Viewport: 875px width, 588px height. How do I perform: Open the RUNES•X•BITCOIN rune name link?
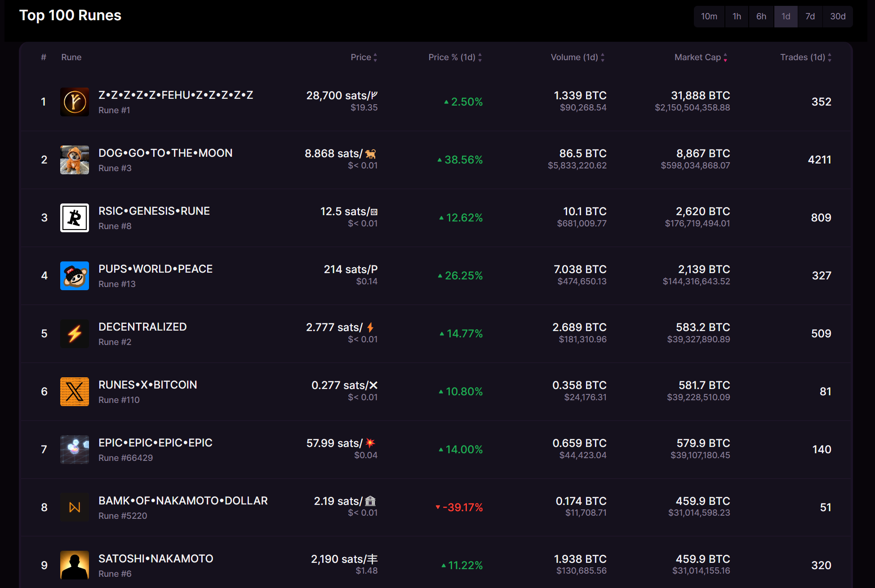(x=147, y=385)
